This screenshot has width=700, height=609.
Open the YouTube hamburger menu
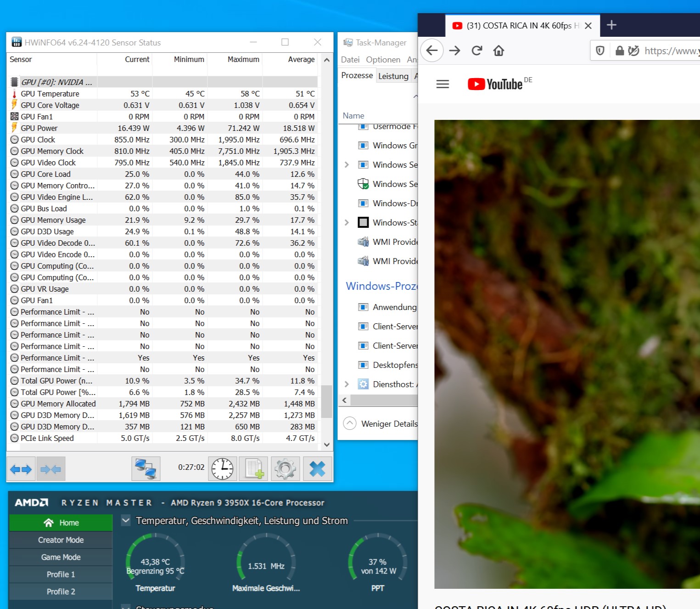(x=442, y=84)
